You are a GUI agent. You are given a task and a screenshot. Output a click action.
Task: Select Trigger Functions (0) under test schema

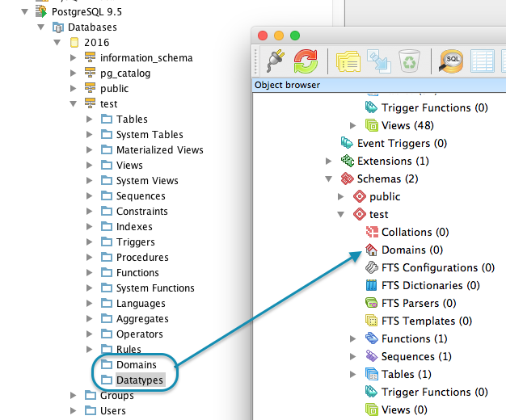[x=434, y=392]
